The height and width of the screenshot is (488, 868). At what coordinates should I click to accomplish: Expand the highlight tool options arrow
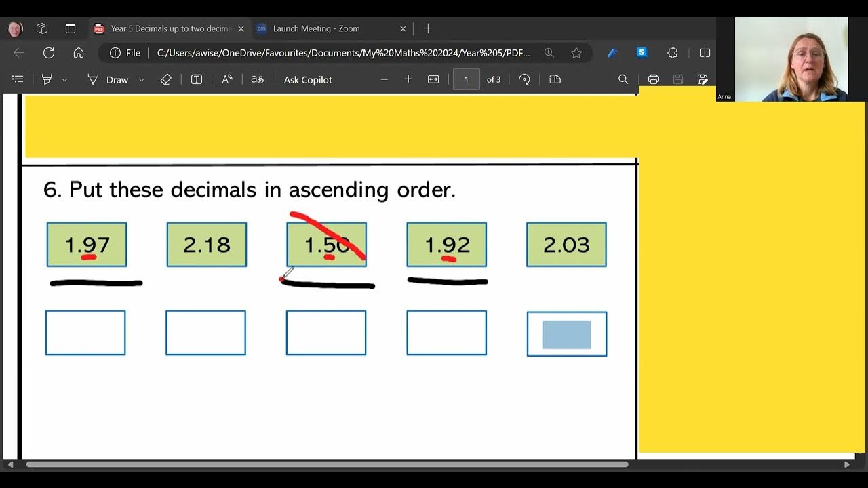[64, 79]
